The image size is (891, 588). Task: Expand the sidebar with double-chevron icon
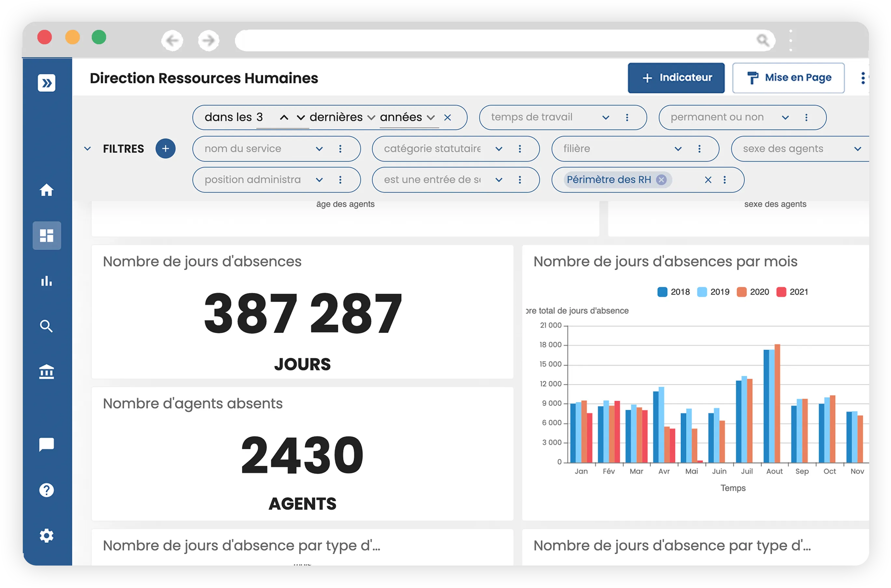point(47,83)
